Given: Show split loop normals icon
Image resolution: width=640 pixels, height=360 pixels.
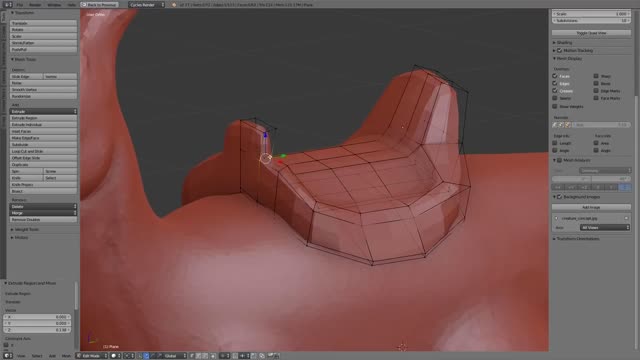Looking at the screenshot, I should (x=561, y=125).
